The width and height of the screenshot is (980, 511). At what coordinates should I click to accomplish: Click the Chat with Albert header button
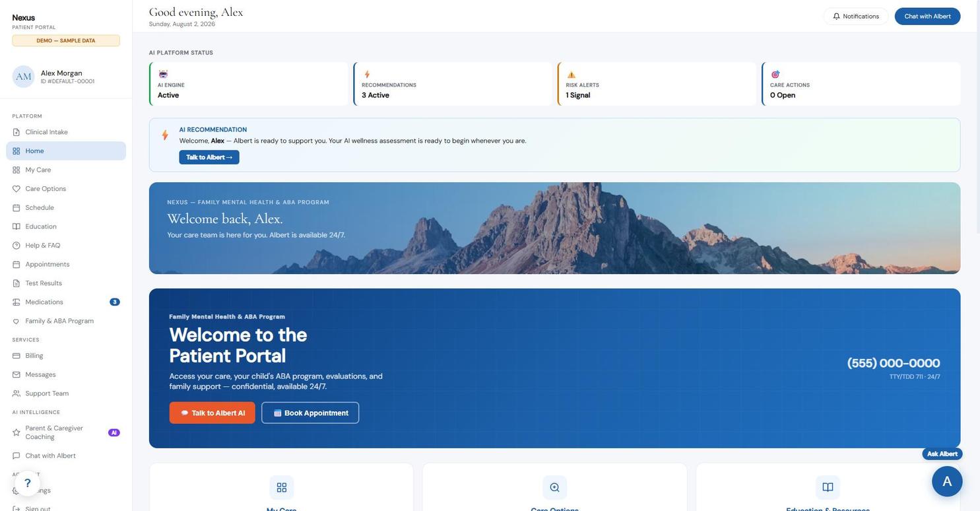click(927, 17)
